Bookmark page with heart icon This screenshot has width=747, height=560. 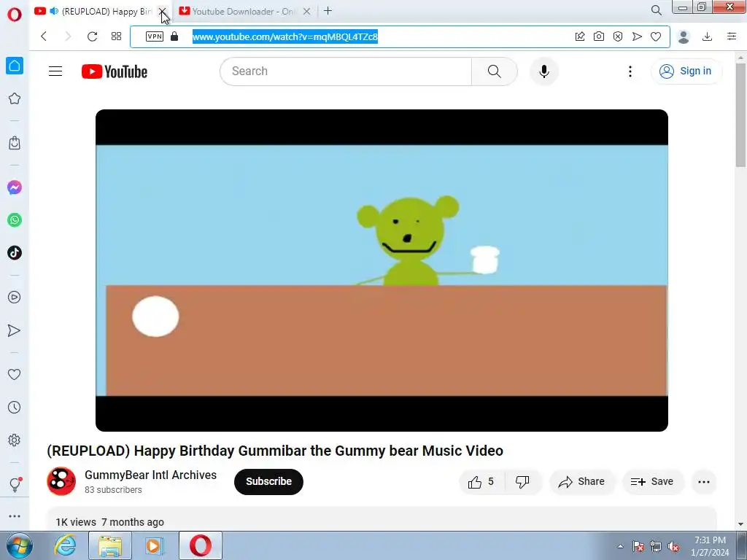tap(656, 36)
